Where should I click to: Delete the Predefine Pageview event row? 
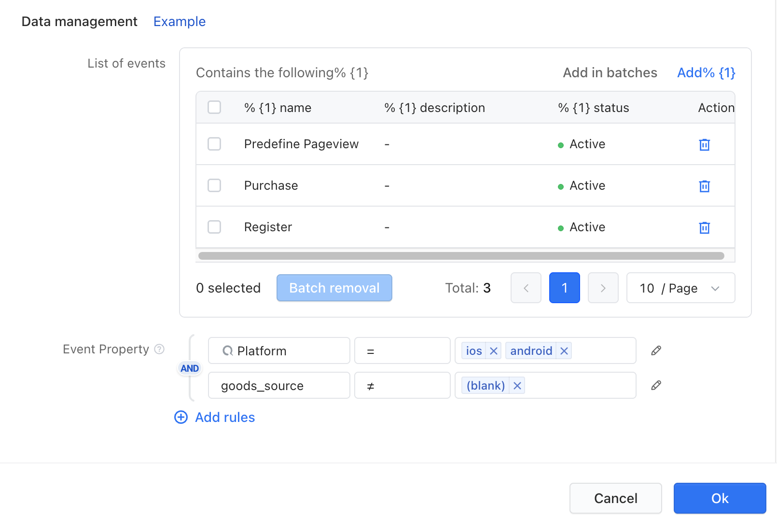pyautogui.click(x=704, y=144)
